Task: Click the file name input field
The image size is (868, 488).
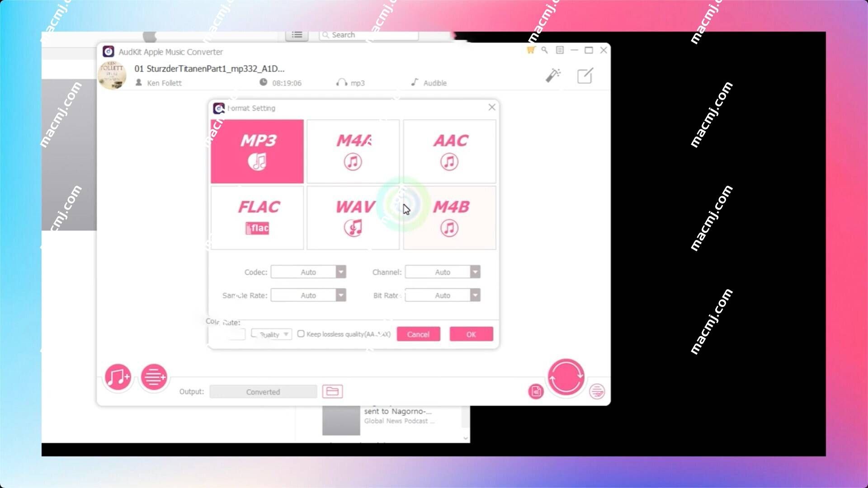Action: point(209,69)
